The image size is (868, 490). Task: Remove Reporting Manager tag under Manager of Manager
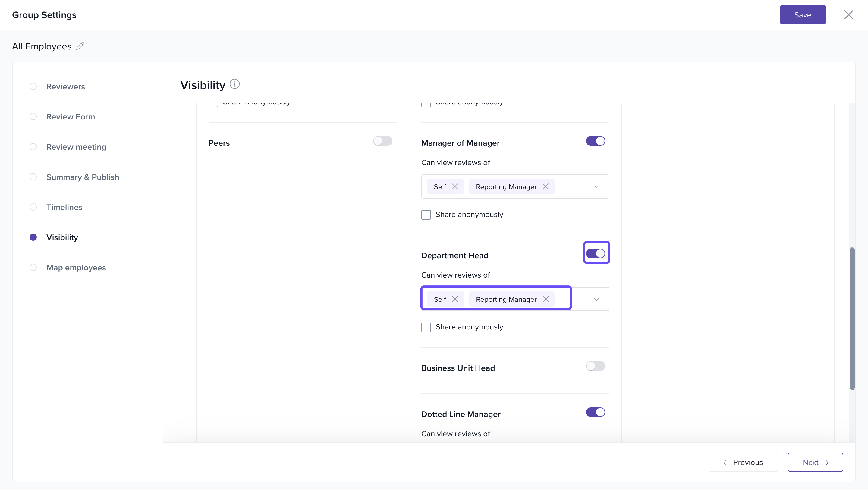click(546, 186)
